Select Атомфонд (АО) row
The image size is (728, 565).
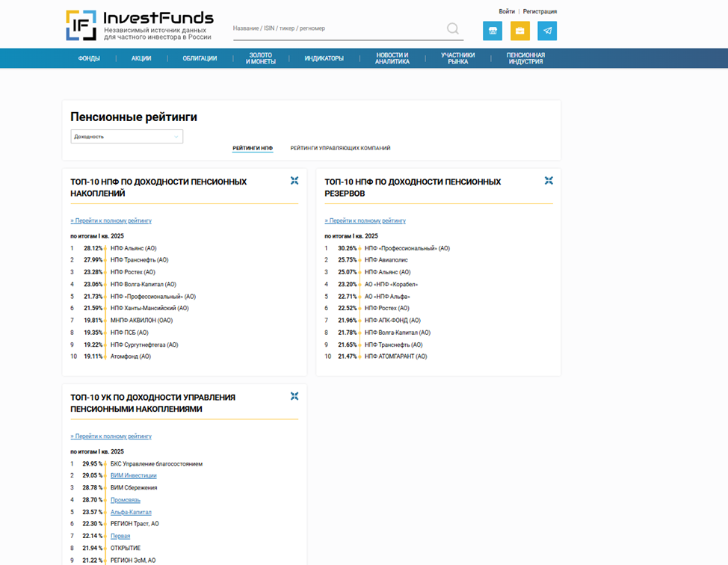click(131, 356)
